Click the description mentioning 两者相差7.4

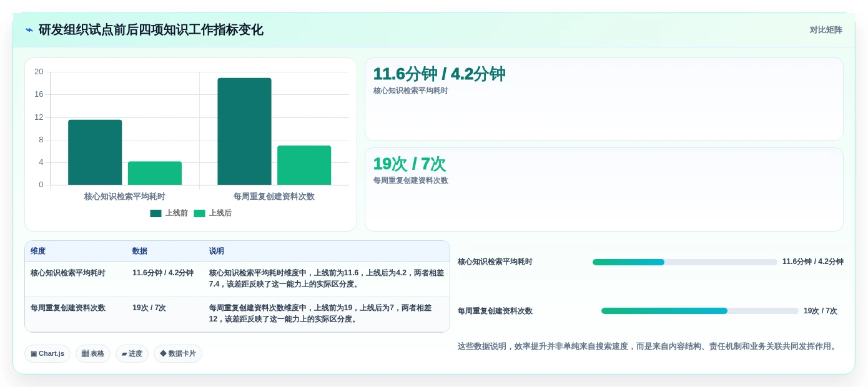coord(327,278)
